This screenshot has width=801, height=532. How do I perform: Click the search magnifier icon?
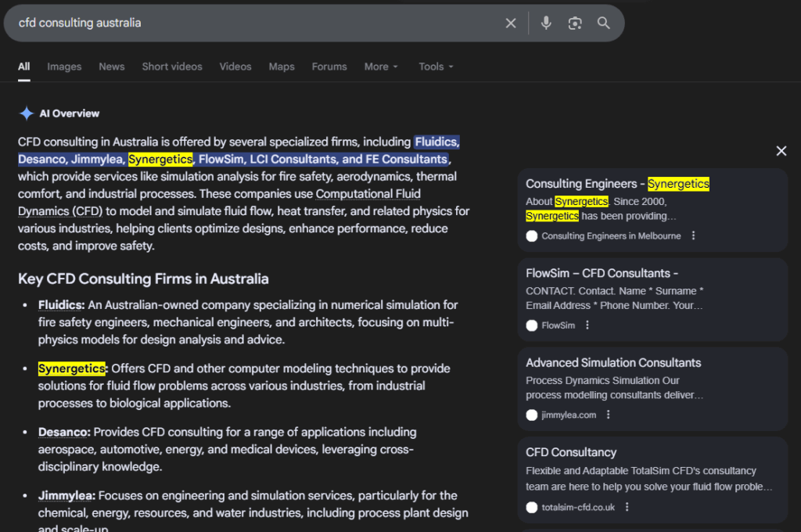click(603, 23)
